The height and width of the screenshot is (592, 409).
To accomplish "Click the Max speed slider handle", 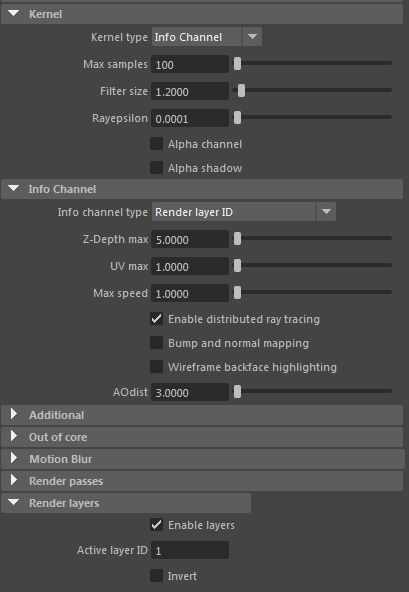I will click(x=237, y=293).
